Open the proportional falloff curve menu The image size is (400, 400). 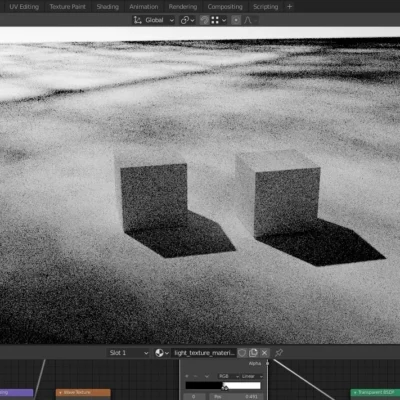coord(249,20)
